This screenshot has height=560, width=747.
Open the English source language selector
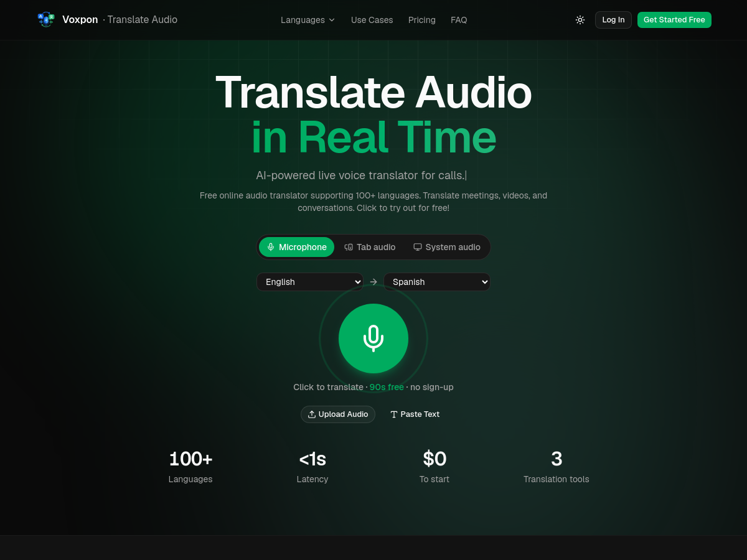pos(310,282)
